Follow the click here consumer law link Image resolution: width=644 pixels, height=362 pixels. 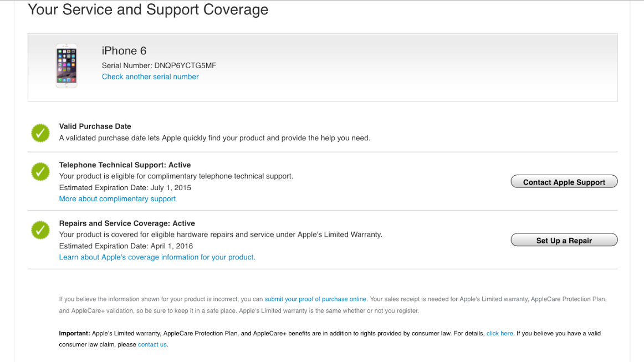499,334
